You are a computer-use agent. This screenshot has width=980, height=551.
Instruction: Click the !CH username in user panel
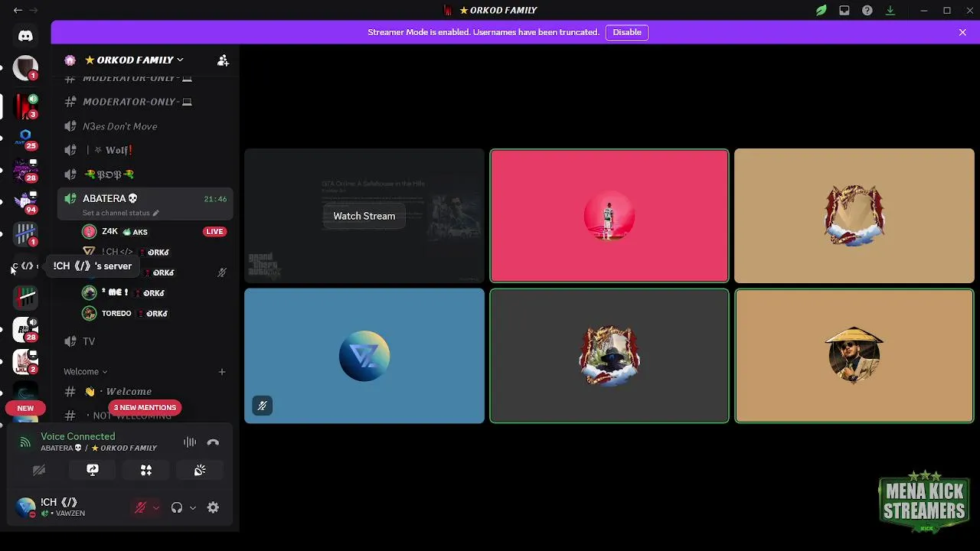point(59,502)
